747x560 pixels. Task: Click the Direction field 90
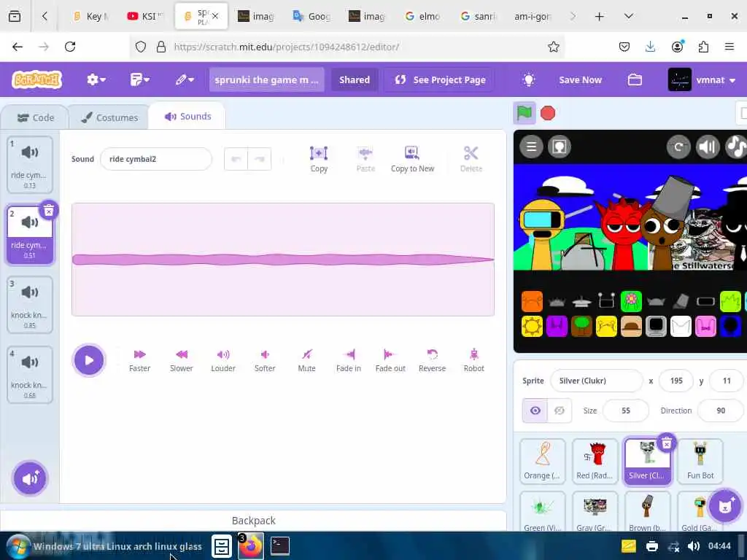pos(720,411)
